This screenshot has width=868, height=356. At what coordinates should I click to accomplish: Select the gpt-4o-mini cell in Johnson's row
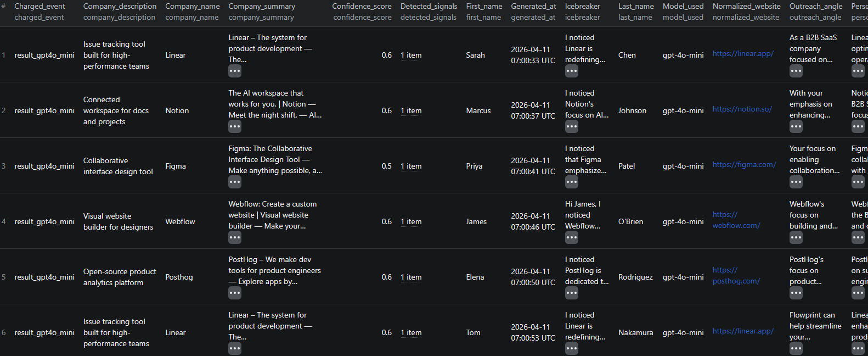click(x=683, y=110)
